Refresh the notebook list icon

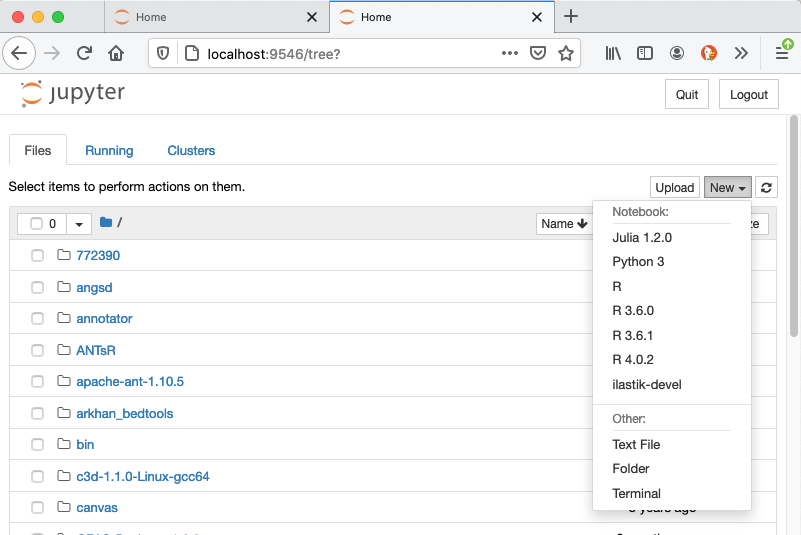pyautogui.click(x=766, y=188)
